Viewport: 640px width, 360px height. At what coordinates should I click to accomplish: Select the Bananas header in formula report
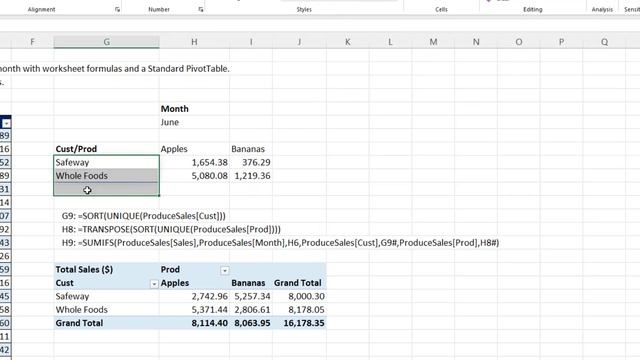point(251,149)
